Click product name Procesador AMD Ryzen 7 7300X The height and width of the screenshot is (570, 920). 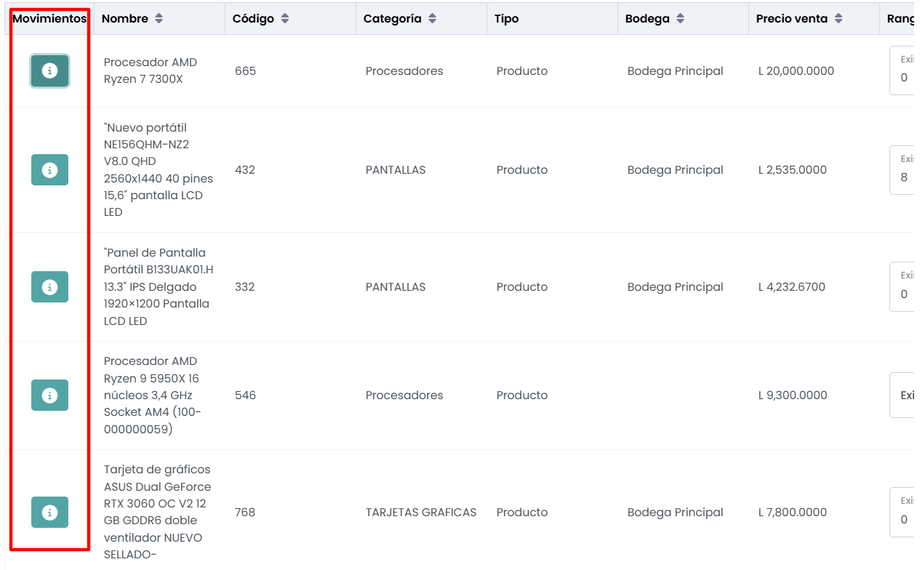[150, 71]
